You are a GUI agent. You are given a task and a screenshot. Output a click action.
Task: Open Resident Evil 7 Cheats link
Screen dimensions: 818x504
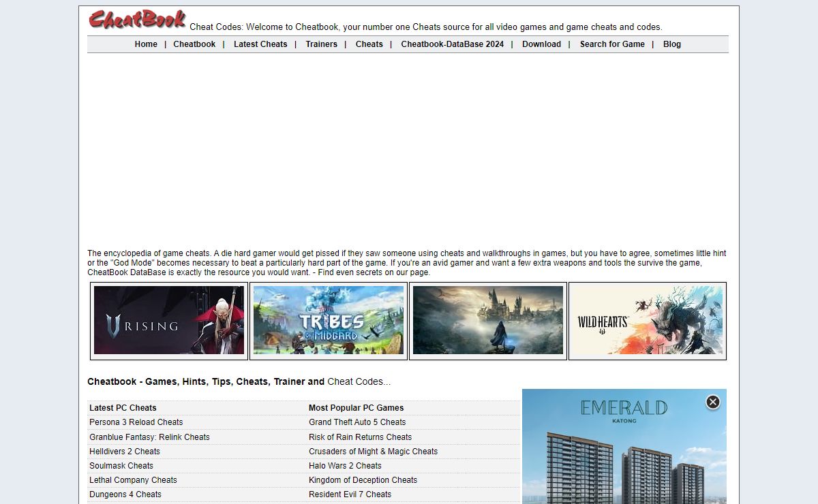[350, 494]
